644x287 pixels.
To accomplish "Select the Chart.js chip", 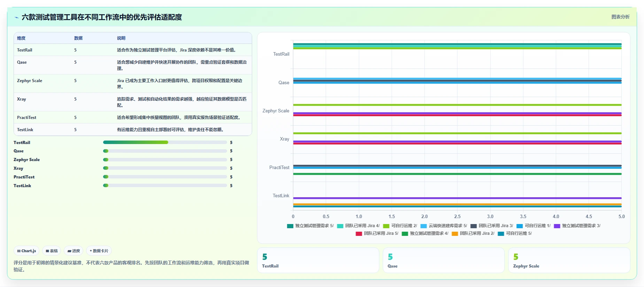I will (26, 251).
